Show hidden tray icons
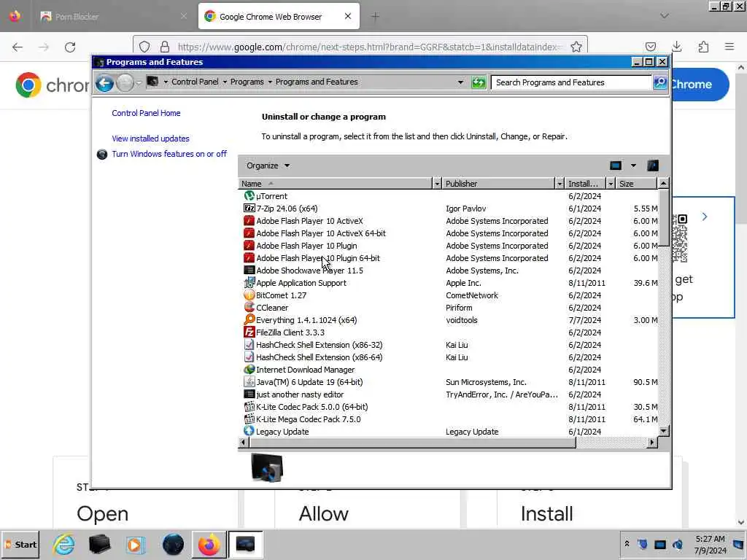Screen dimensions: 747x560 point(627,544)
